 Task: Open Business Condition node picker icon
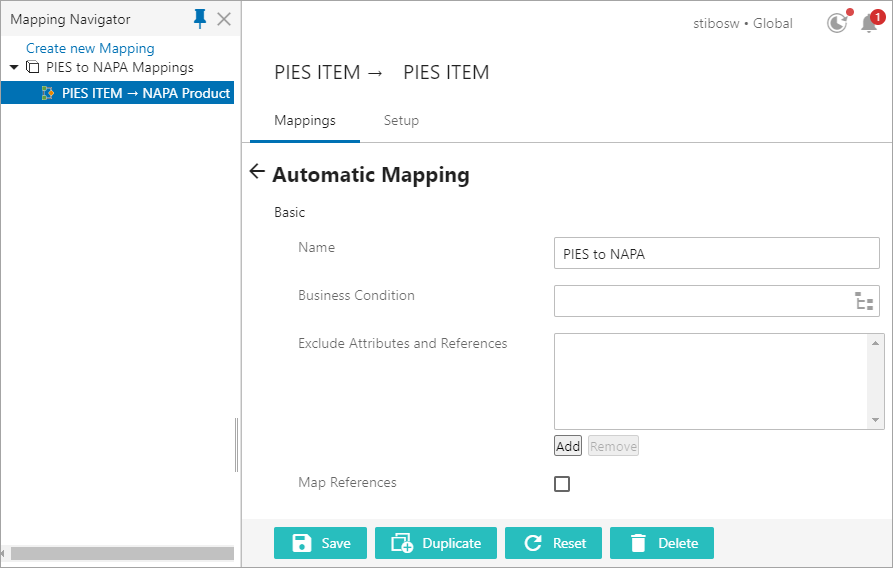point(864,301)
